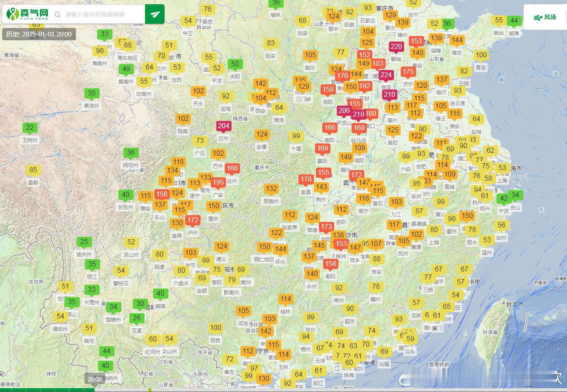Select the 132 AQI marker for 恩施州
This screenshot has width=567, height=392.
pos(271,189)
